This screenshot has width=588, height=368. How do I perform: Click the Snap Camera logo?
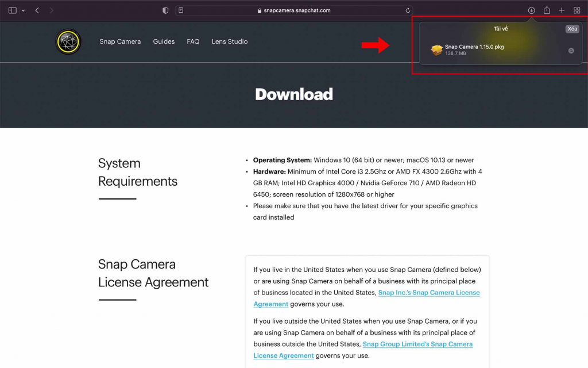coord(68,41)
